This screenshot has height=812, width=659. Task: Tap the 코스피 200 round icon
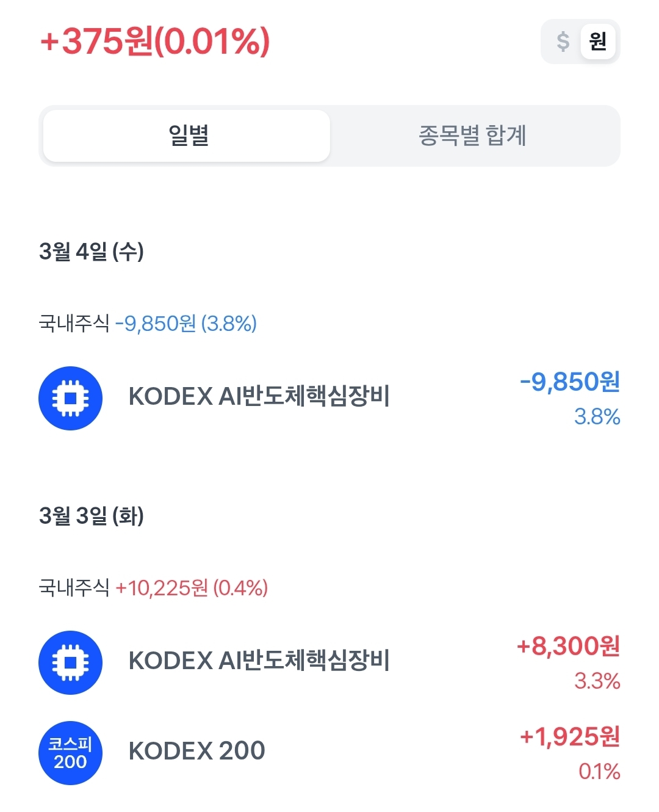(70, 753)
